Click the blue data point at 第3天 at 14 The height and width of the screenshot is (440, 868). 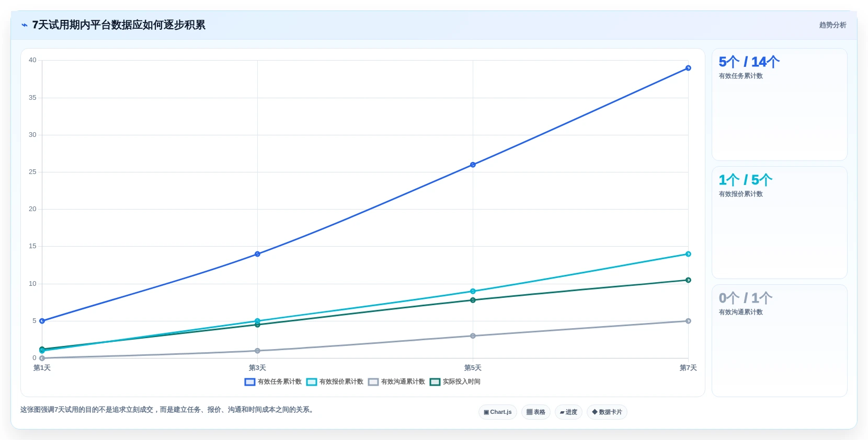(x=257, y=254)
